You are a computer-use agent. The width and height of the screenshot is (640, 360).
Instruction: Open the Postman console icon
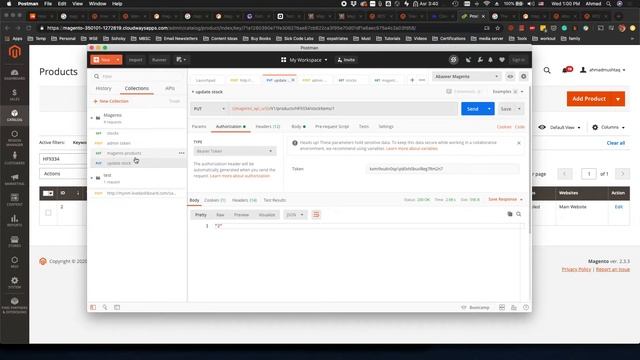[117, 307]
